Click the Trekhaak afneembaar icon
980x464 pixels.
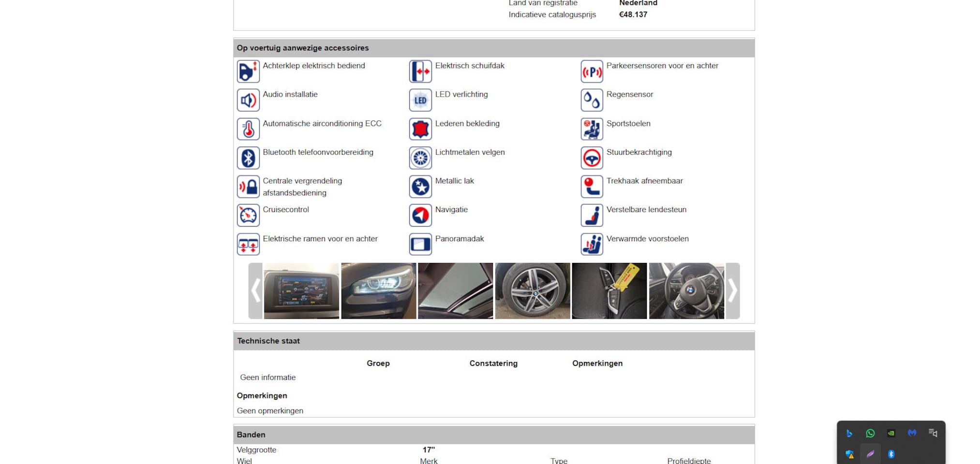(592, 187)
